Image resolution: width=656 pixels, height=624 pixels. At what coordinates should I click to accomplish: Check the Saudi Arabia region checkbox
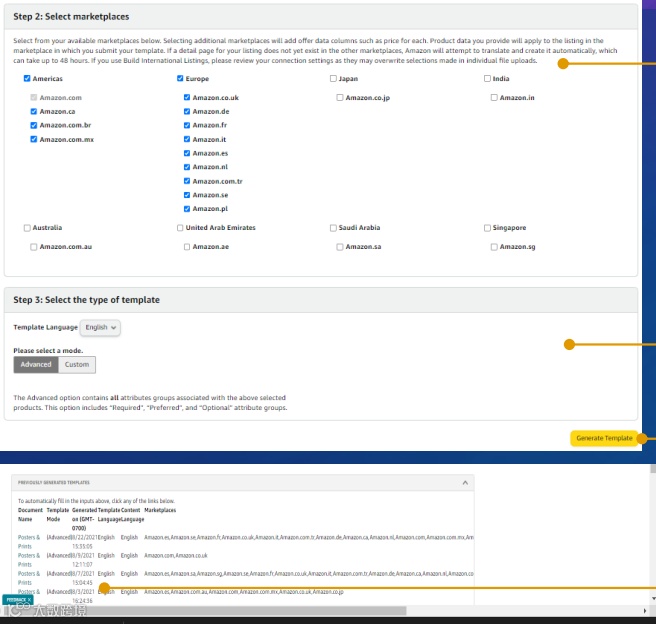[x=333, y=228]
